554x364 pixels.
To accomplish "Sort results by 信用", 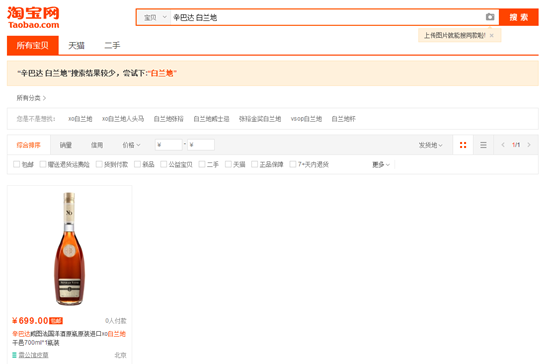I will pyautogui.click(x=97, y=145).
